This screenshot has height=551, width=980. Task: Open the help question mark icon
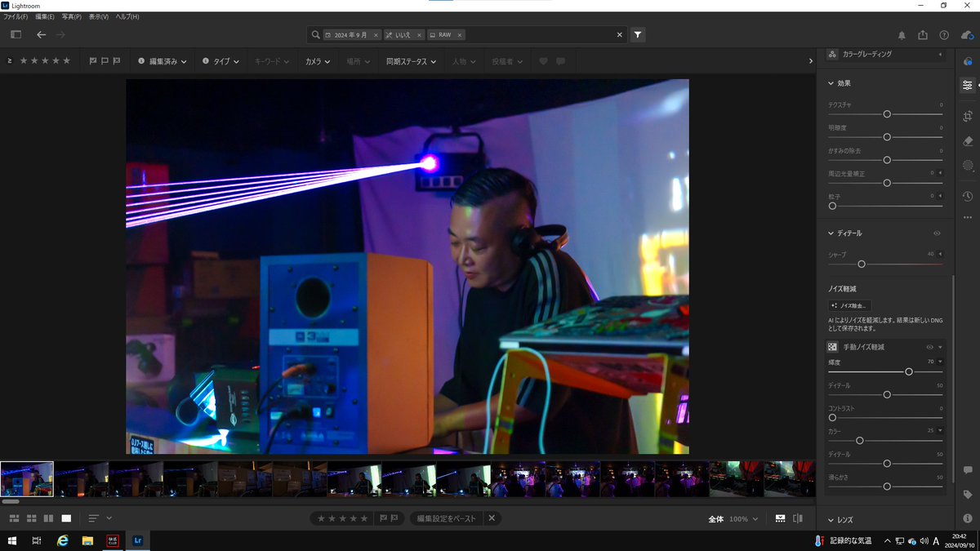[x=944, y=35]
